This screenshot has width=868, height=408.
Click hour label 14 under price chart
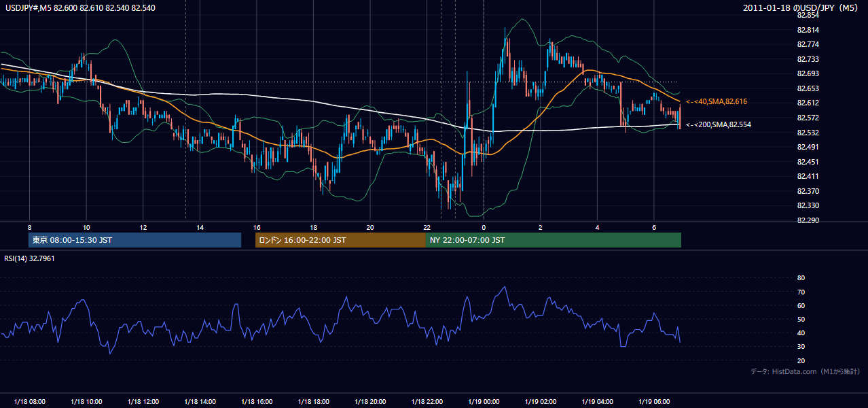pos(200,227)
